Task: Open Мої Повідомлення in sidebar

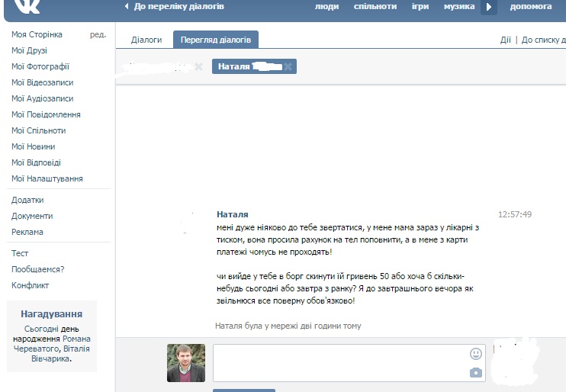Action: (x=46, y=114)
